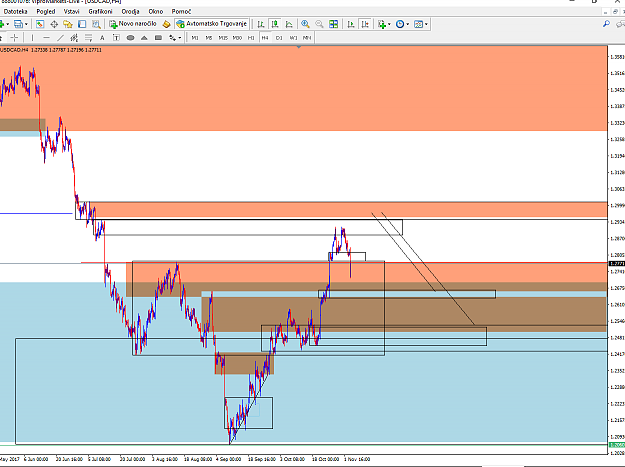The width and height of the screenshot is (625, 467).
Task: Open the Grafikoni menu
Action: [100, 12]
